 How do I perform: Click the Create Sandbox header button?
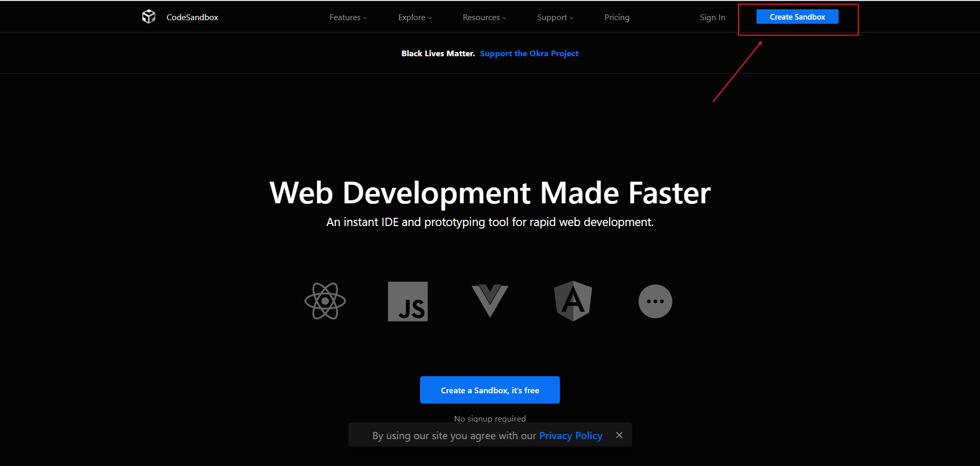pyautogui.click(x=797, y=17)
